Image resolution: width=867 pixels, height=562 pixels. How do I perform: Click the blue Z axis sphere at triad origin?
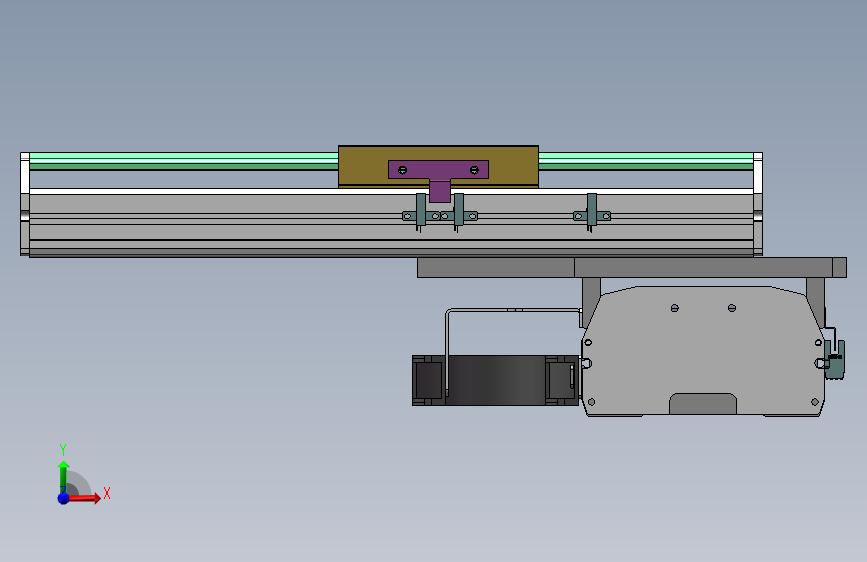click(64, 498)
